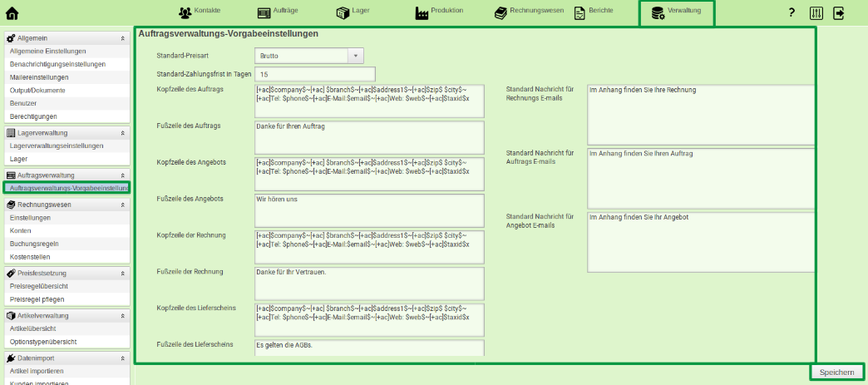Click the help question mark icon

click(792, 13)
